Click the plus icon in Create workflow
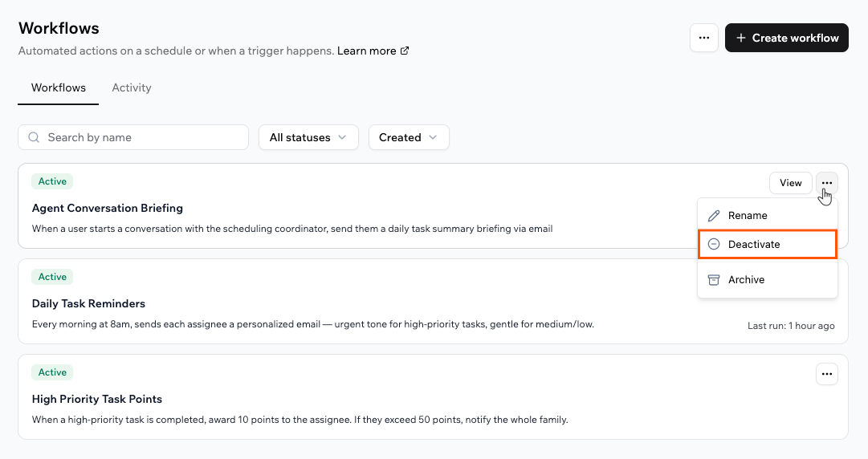 pos(740,38)
